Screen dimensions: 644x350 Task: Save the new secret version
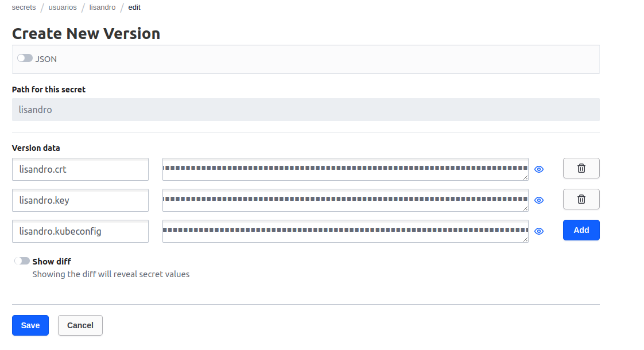click(x=30, y=325)
